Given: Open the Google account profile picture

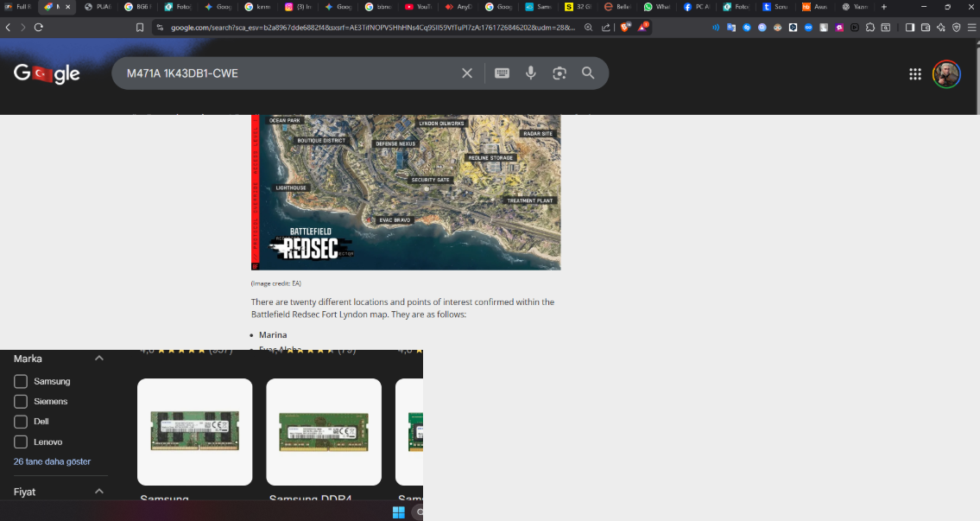Looking at the screenshot, I should click(946, 74).
